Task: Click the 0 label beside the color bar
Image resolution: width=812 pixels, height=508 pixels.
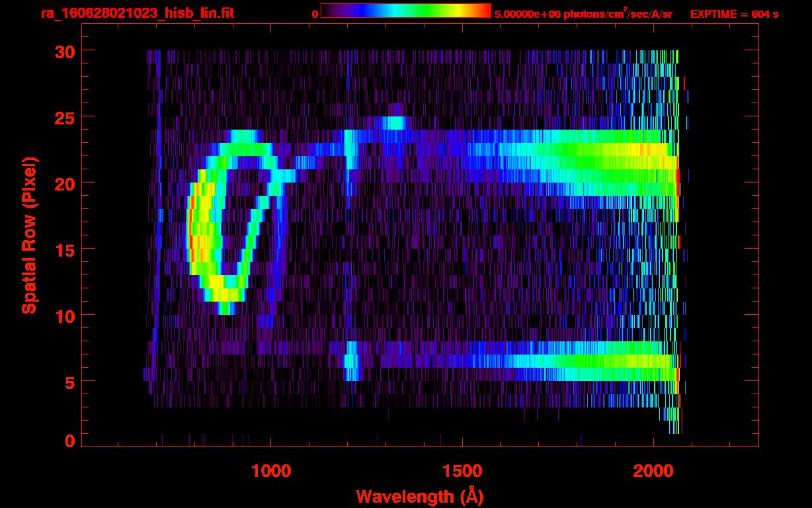Action: tap(315, 14)
